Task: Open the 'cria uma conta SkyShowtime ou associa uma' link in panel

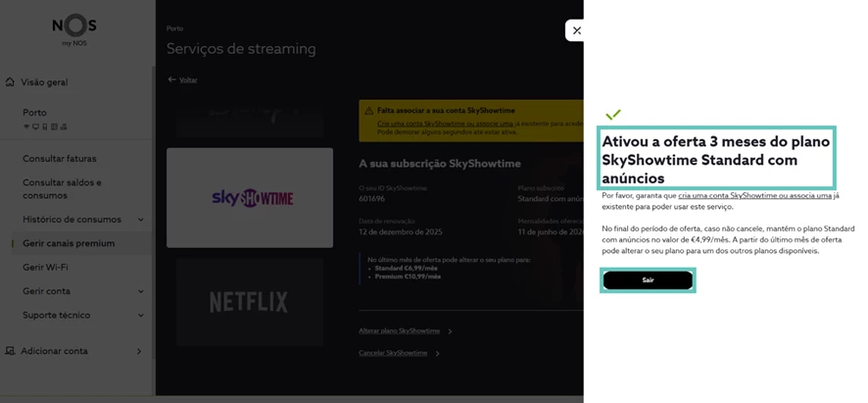Action: click(754, 196)
